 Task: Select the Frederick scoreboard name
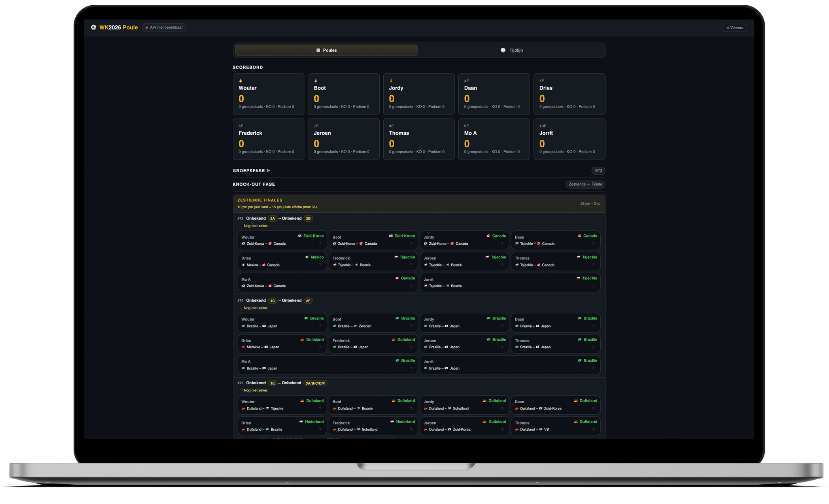(250, 133)
